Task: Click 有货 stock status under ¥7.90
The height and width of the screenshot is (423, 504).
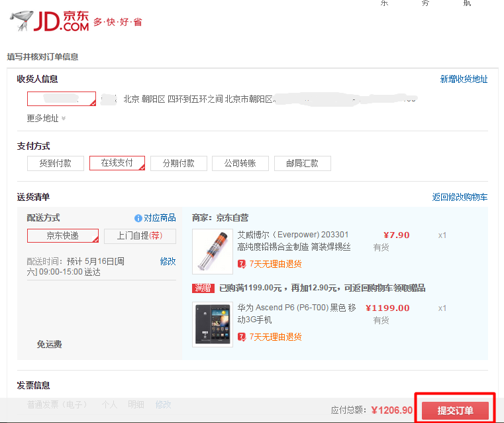Action: coord(381,247)
